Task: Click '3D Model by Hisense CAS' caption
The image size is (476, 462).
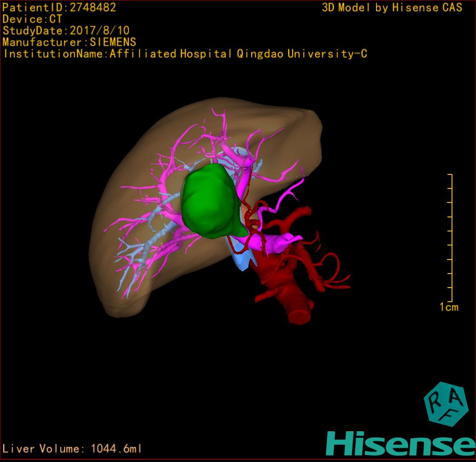Action: (x=392, y=7)
